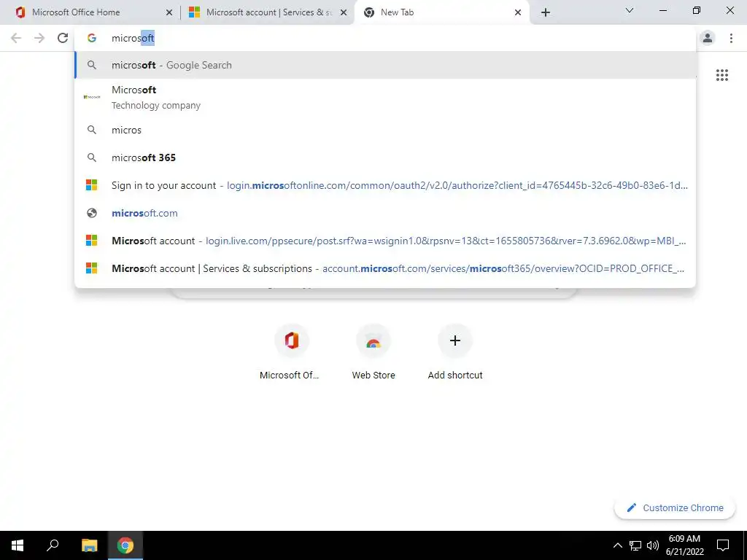Click the Chrome taskbar icon

point(125,545)
